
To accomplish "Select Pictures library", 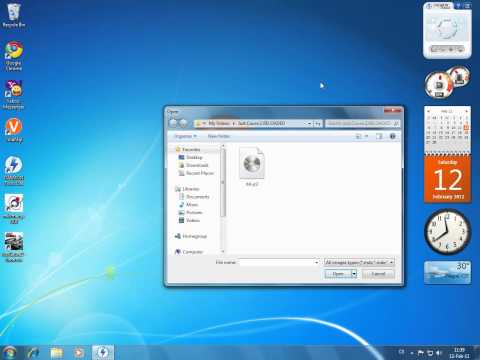I will [x=194, y=213].
